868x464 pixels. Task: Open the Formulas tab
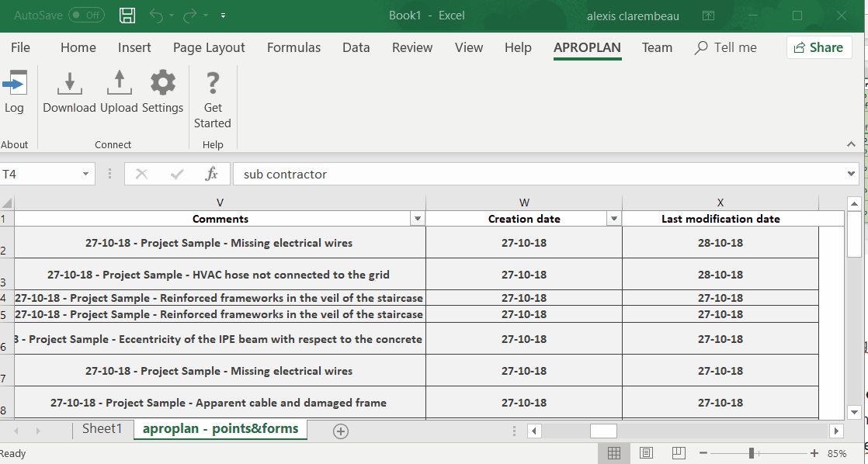(293, 47)
